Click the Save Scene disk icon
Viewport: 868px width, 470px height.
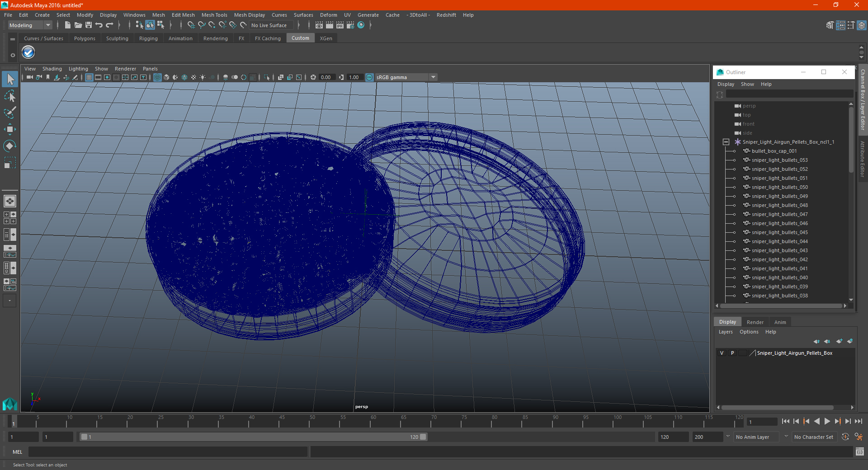(89, 25)
